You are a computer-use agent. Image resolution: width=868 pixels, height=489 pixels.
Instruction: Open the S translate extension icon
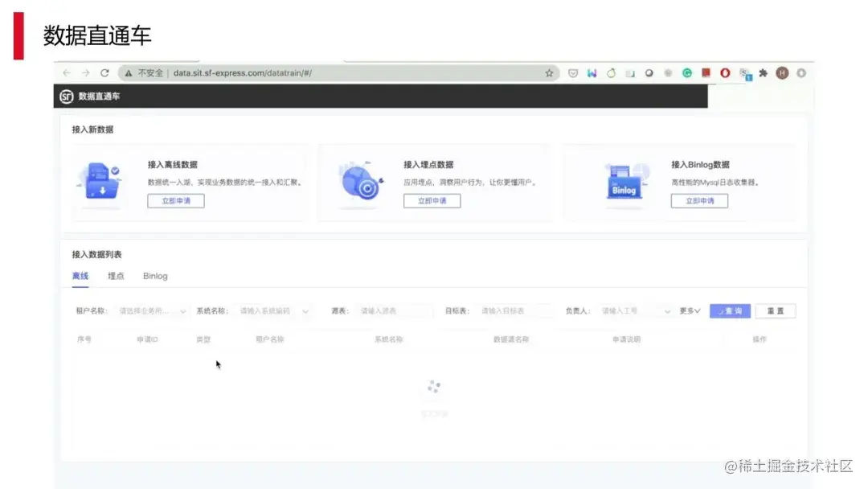tap(745, 74)
